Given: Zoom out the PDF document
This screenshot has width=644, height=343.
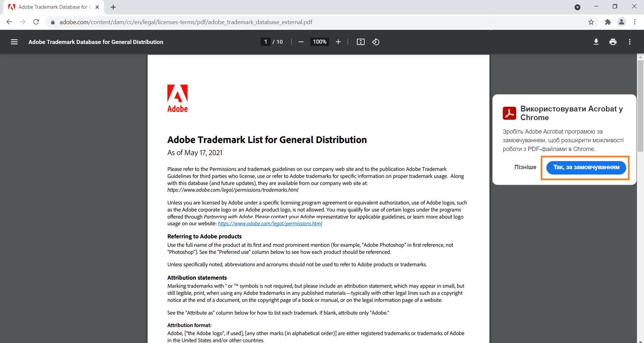Looking at the screenshot, I should (301, 42).
